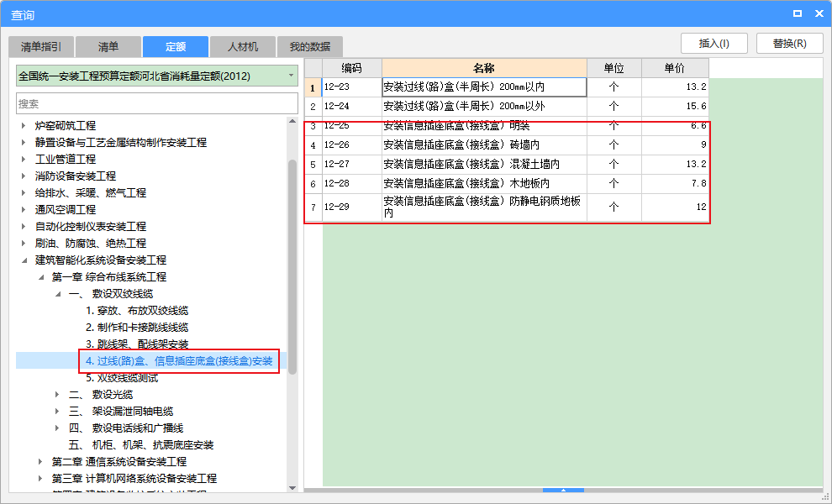Click 安装信息插座底盒(接线盒) 木地板内 cell
This screenshot has width=832, height=504.
pyautogui.click(x=484, y=184)
